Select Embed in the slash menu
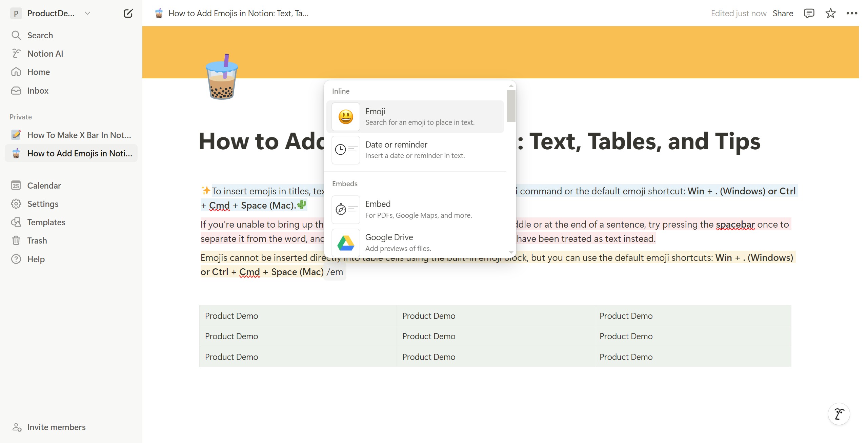Viewport: 868px width, 443px height. click(x=415, y=209)
